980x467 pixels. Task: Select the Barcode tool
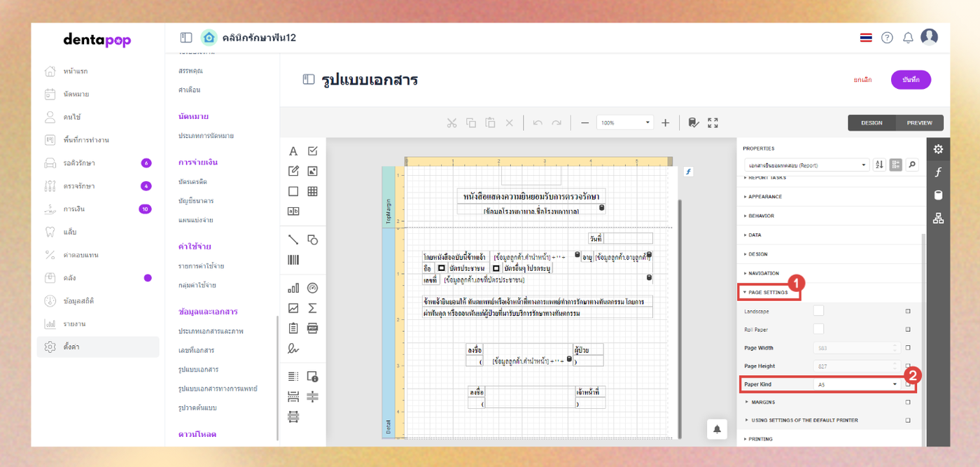(293, 260)
